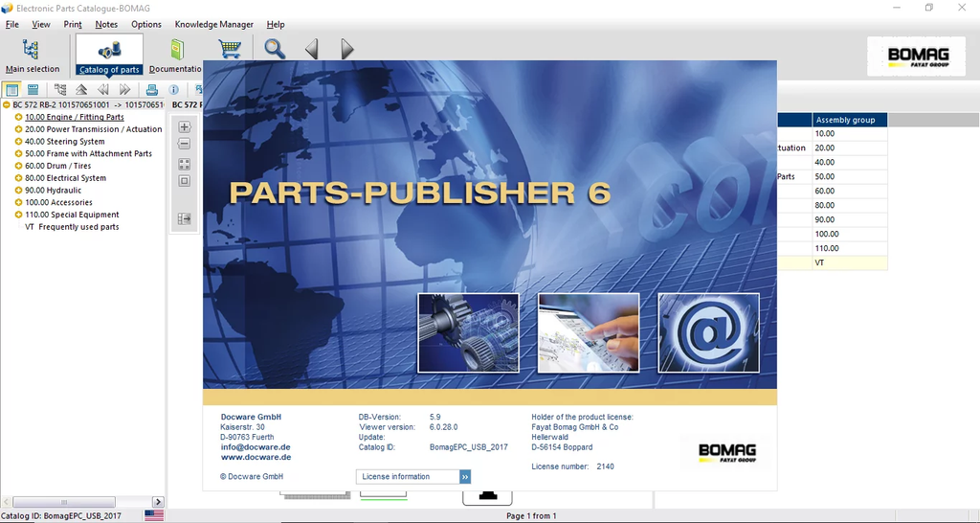Click the blue info icon

tap(174, 90)
